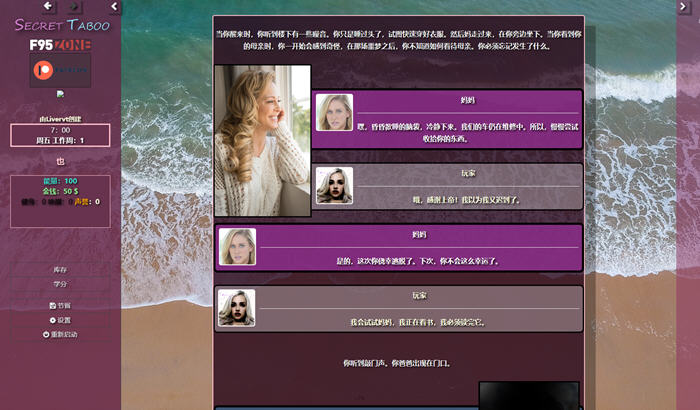
Task: Click the F95ZONE logo
Action: click(60, 44)
